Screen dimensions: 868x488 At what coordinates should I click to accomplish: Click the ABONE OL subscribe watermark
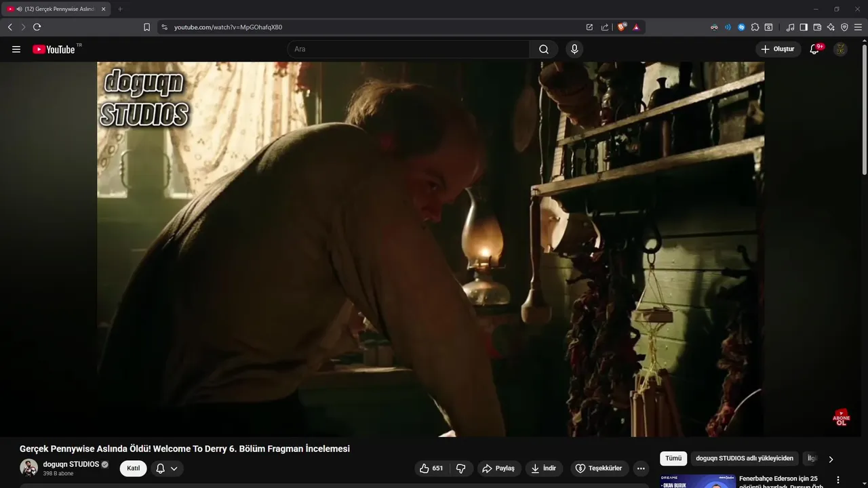click(x=842, y=418)
